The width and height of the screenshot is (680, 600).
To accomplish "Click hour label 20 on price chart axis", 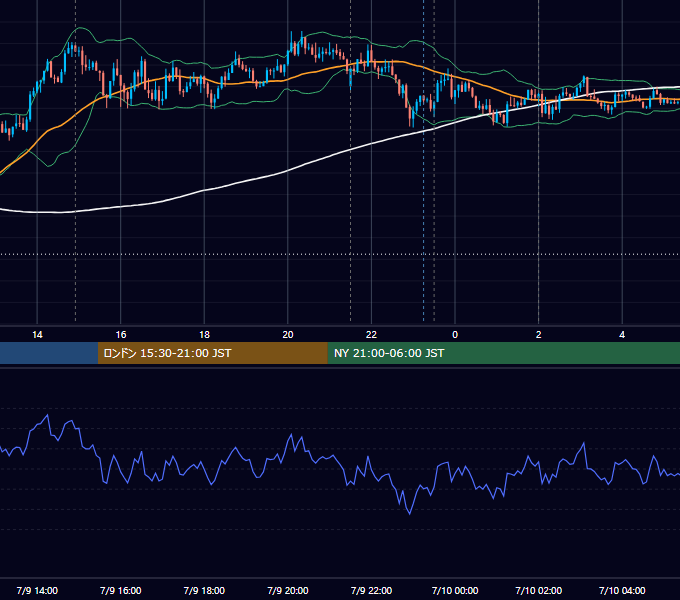I will coord(288,335).
